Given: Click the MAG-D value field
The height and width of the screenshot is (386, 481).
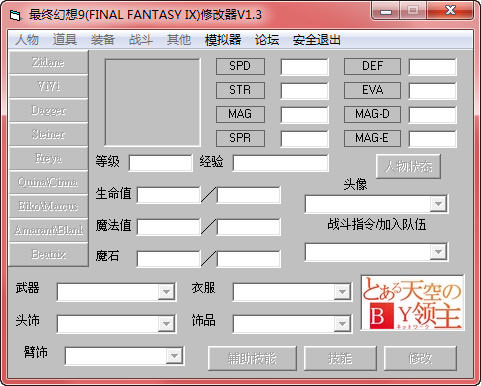Looking at the screenshot, I should (x=432, y=115).
